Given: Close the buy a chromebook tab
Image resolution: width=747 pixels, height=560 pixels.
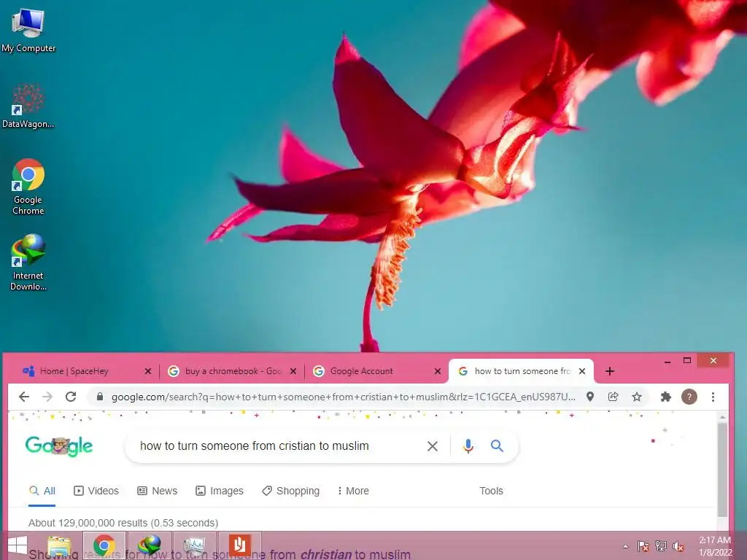Looking at the screenshot, I should 293,371.
